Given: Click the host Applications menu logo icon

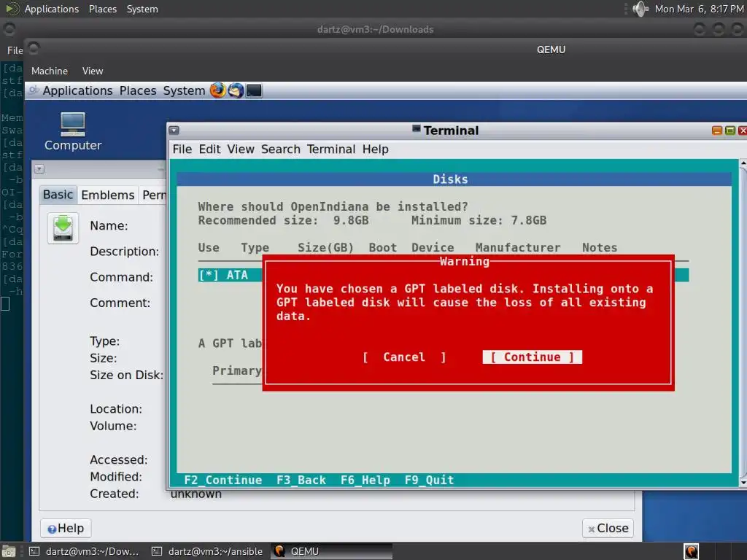Looking at the screenshot, I should tap(12, 9).
